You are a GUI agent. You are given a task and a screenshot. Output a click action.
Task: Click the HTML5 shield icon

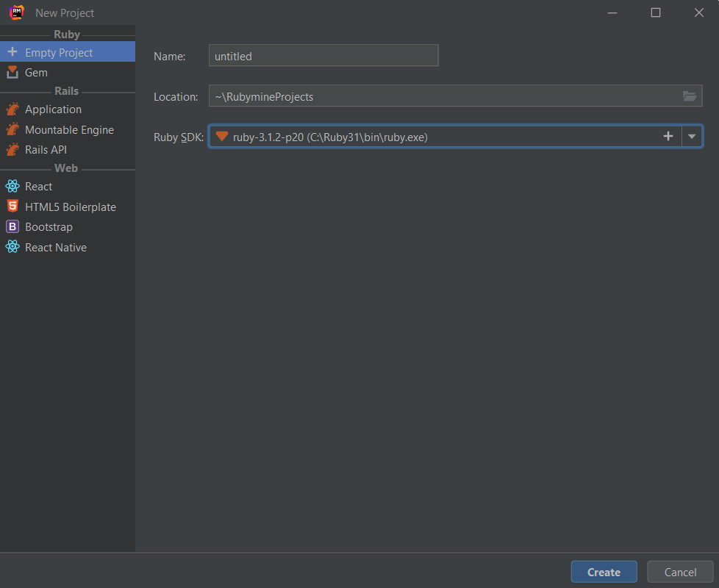12,207
